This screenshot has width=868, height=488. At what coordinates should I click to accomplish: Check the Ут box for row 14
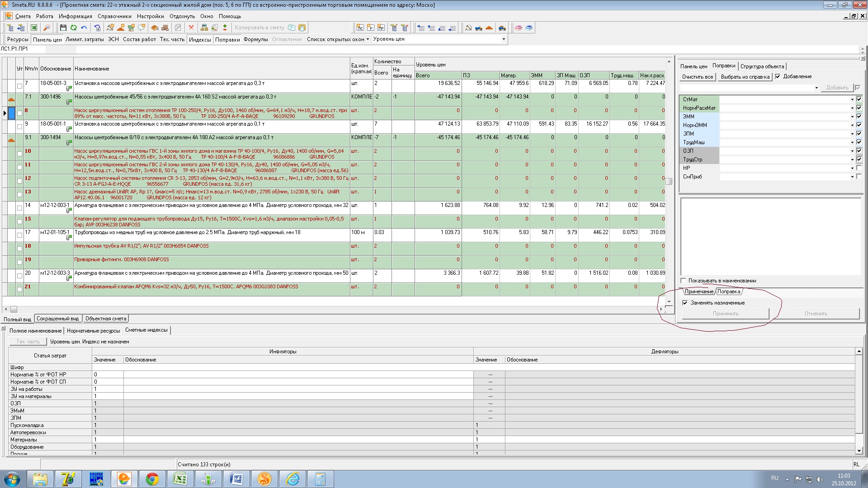coord(19,208)
